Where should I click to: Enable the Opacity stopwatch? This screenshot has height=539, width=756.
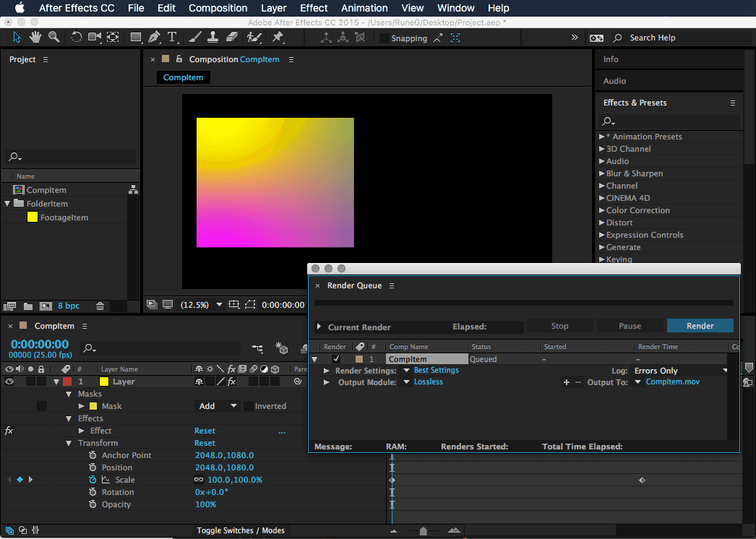coord(93,504)
